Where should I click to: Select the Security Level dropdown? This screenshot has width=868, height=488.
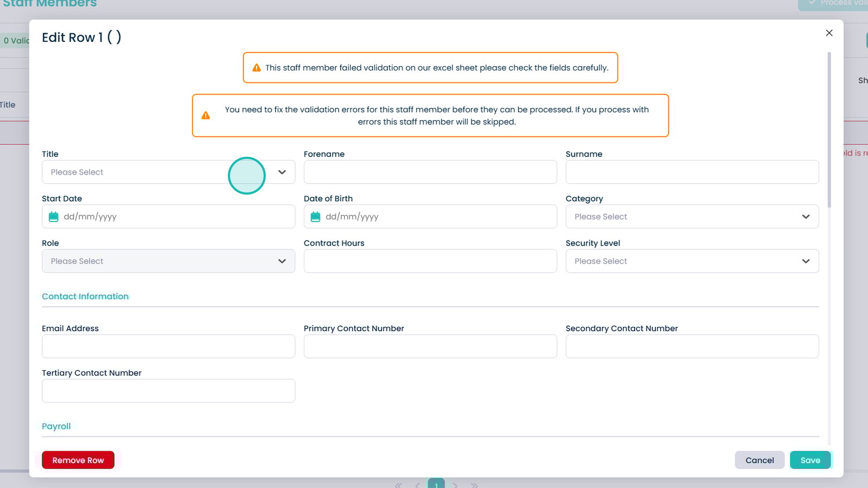(692, 261)
